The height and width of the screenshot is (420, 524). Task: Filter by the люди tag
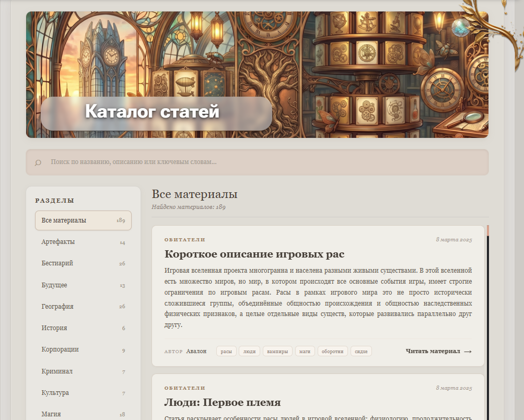point(249,351)
